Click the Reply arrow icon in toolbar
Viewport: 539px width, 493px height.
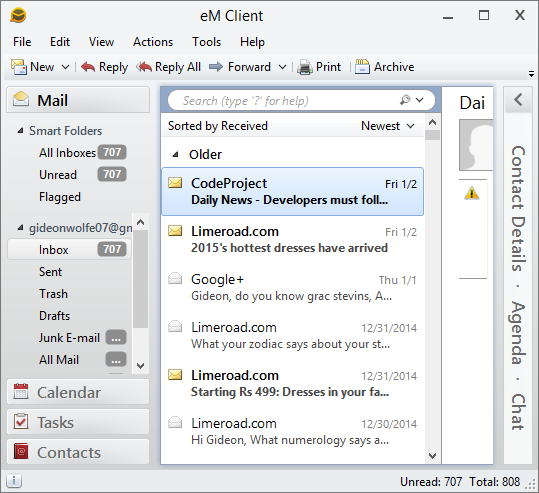(88, 67)
